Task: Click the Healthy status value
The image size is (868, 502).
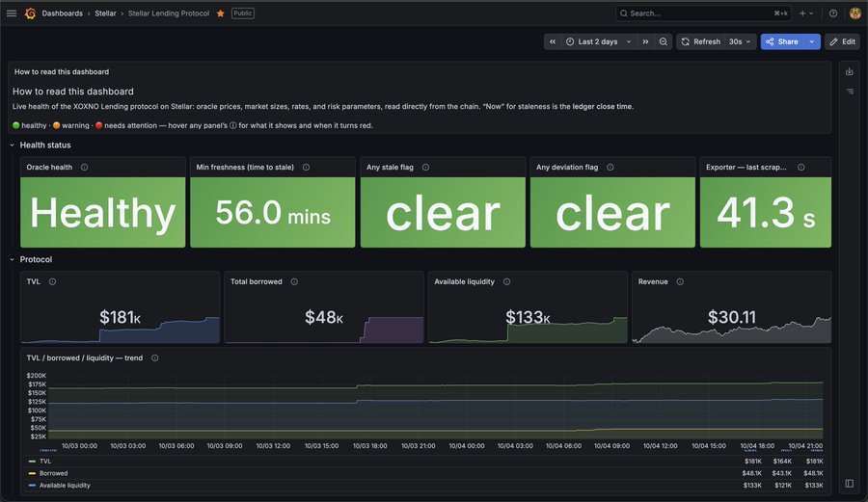Action: 103,213
